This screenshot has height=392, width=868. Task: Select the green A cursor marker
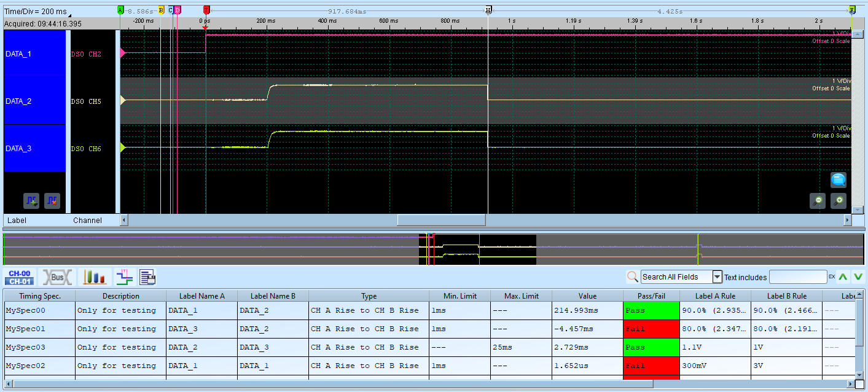[120, 10]
